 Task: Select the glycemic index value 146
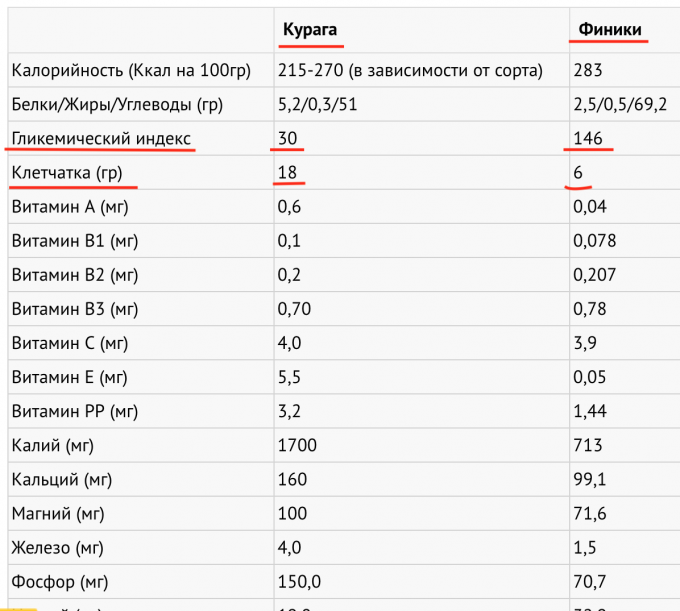click(588, 138)
